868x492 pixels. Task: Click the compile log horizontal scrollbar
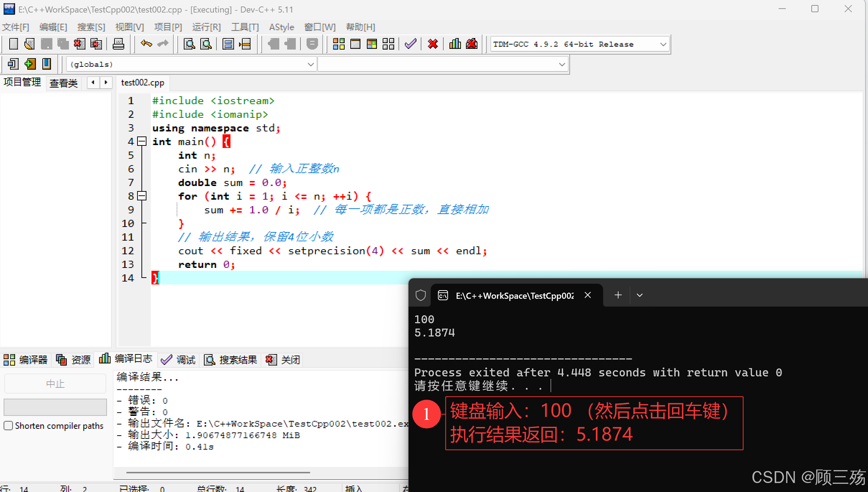pyautogui.click(x=218, y=473)
